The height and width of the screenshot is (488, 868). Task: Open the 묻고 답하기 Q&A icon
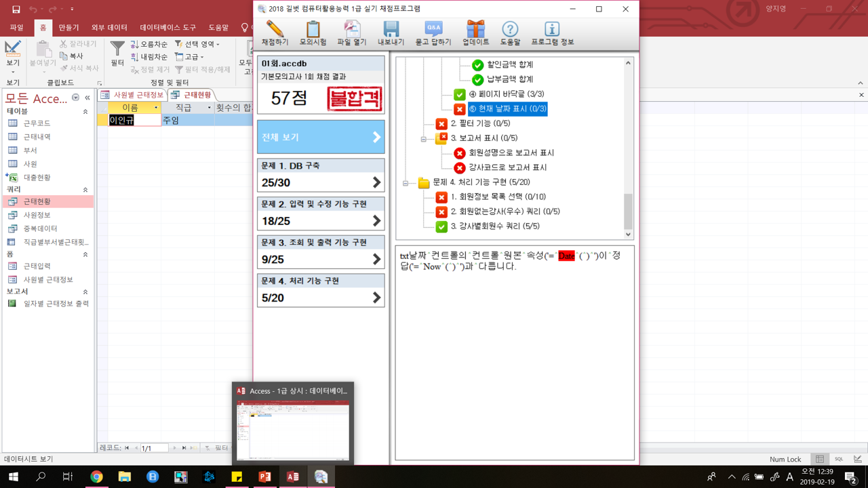point(433,33)
